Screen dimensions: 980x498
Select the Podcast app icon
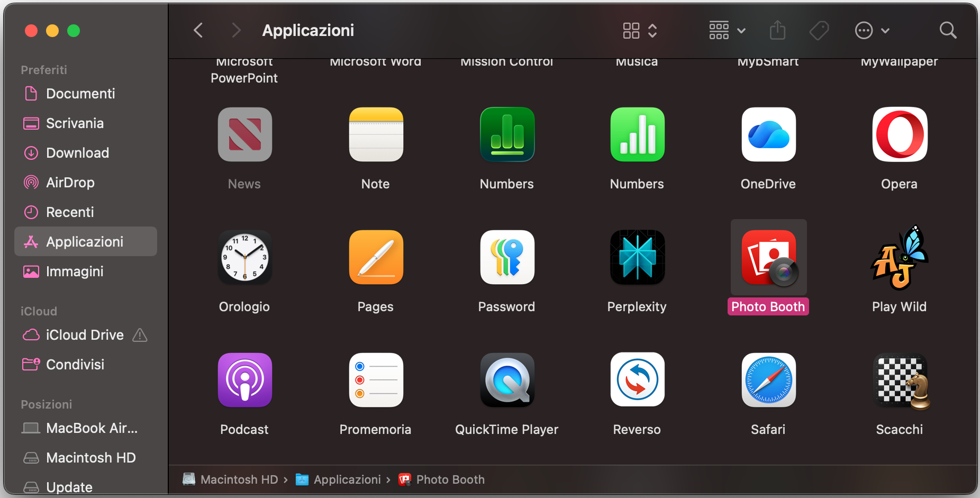pos(244,380)
